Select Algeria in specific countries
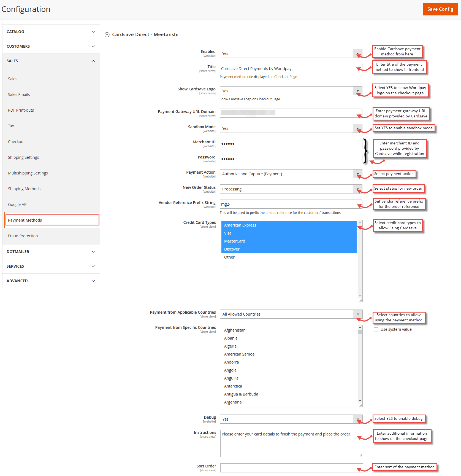The height and width of the screenshot is (476, 461). (289, 346)
